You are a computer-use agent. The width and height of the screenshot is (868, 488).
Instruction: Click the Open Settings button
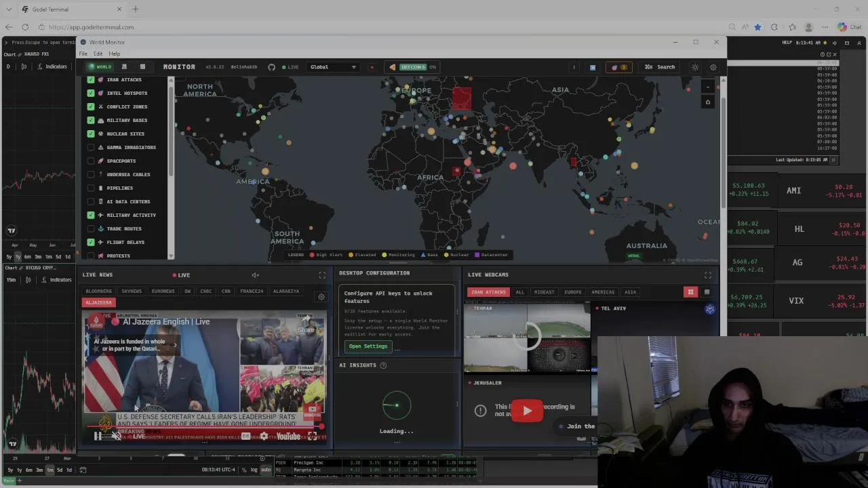click(x=368, y=346)
